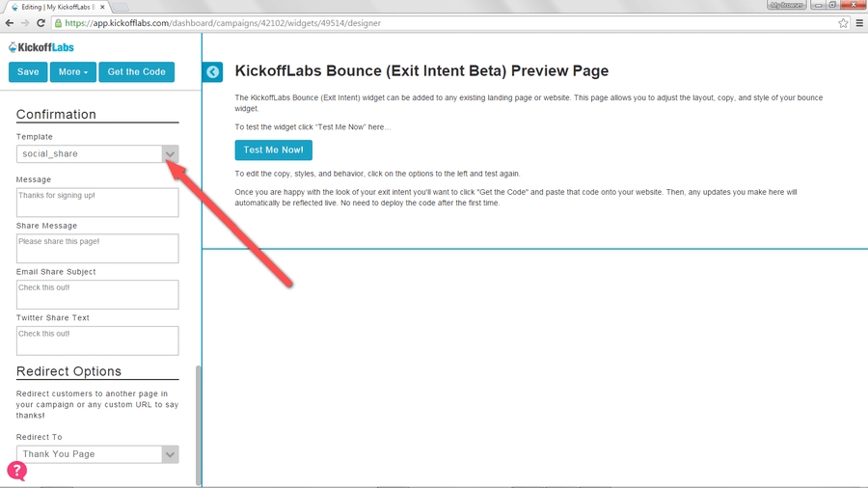Open the Template social_share dropdown
The image size is (868, 488).
(x=97, y=153)
